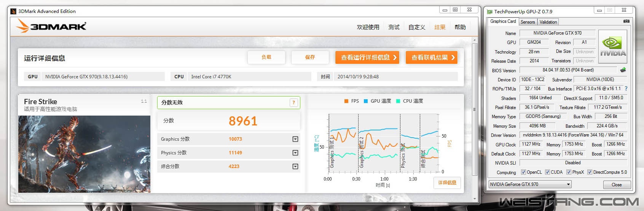Viewport: 644px width, 211px height.
Task: Open the 欢迎使用 tab
Action: coord(368,27)
